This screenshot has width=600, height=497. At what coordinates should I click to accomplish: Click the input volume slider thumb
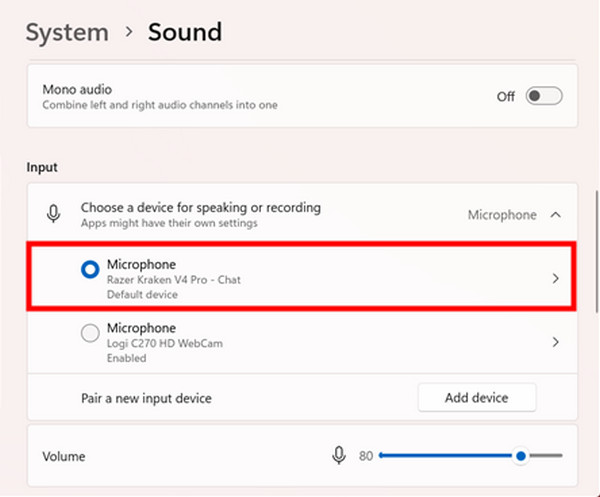click(520, 456)
